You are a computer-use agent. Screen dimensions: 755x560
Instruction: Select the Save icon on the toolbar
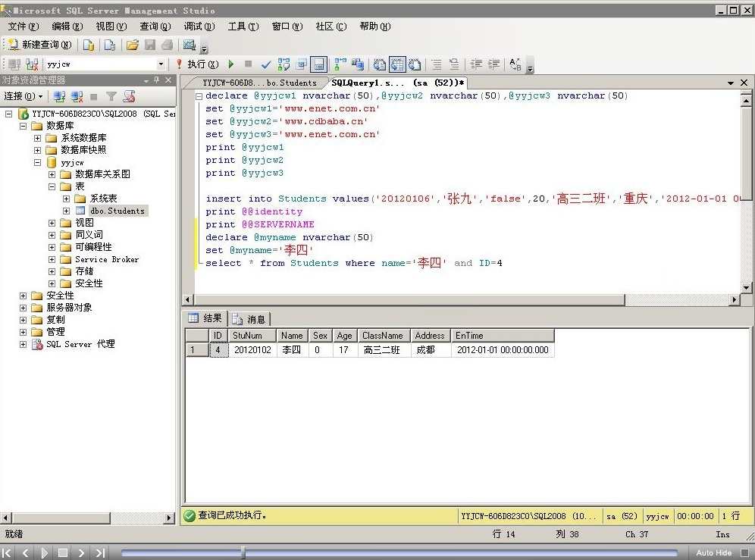[x=148, y=44]
